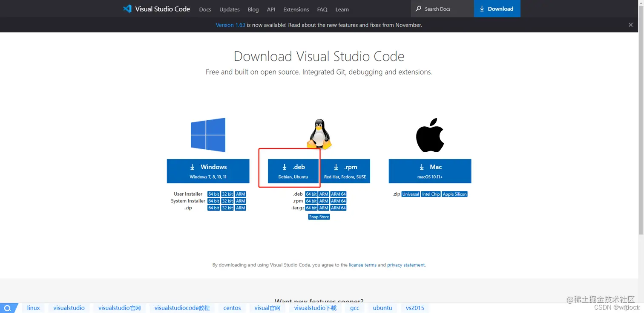Image resolution: width=644 pixels, height=313 pixels.
Task: Click the Apple logo image
Action: (430, 136)
